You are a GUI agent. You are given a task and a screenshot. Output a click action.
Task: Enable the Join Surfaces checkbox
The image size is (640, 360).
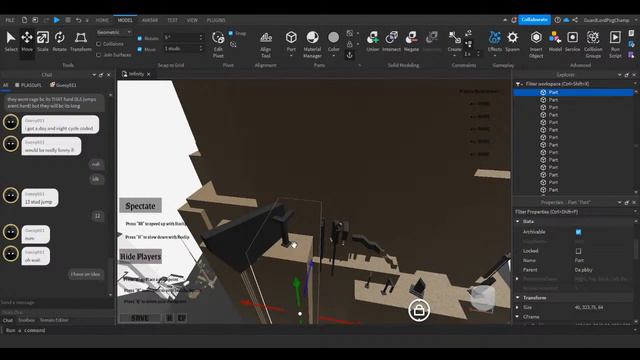[x=99, y=54]
